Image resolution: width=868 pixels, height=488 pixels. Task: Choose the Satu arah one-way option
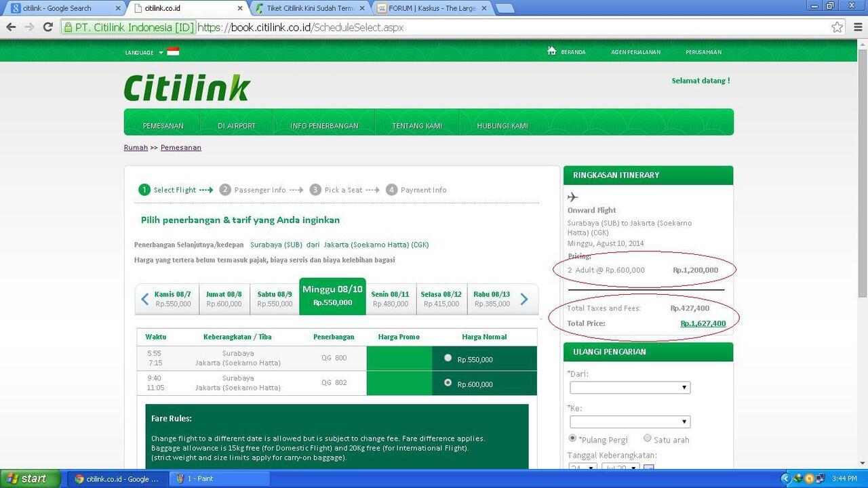pyautogui.click(x=647, y=439)
